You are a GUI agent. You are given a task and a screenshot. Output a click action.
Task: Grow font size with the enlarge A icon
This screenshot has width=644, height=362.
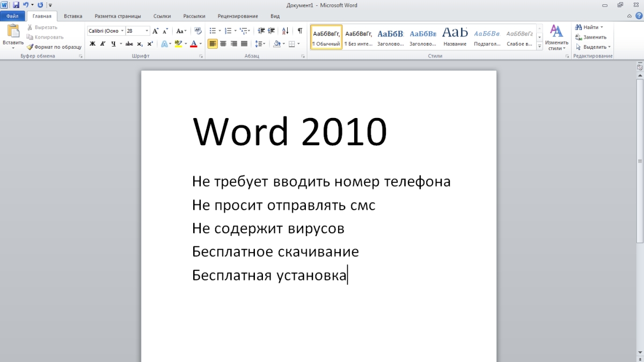click(156, 31)
